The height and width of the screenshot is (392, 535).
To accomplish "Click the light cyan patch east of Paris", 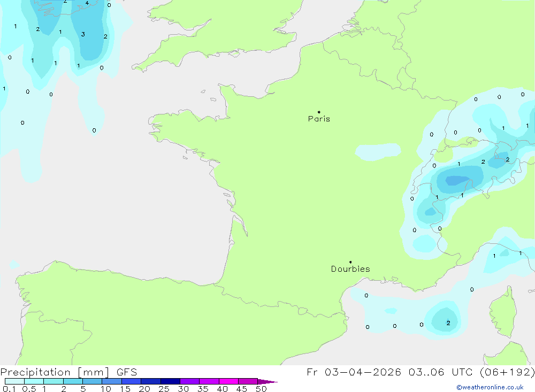I will click(378, 152).
